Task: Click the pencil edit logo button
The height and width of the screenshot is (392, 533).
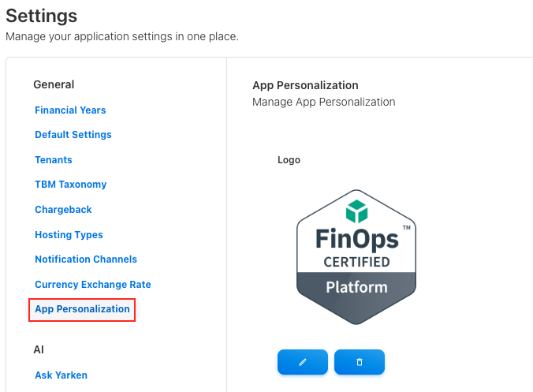Action: tap(303, 362)
